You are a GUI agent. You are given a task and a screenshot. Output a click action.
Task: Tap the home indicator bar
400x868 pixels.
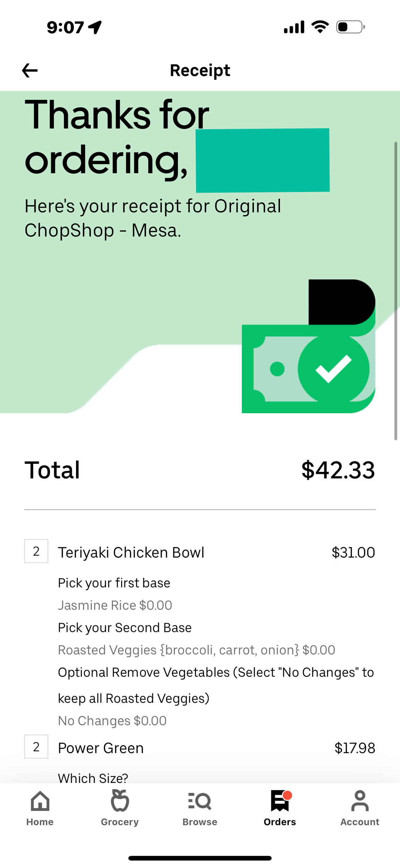(200, 858)
